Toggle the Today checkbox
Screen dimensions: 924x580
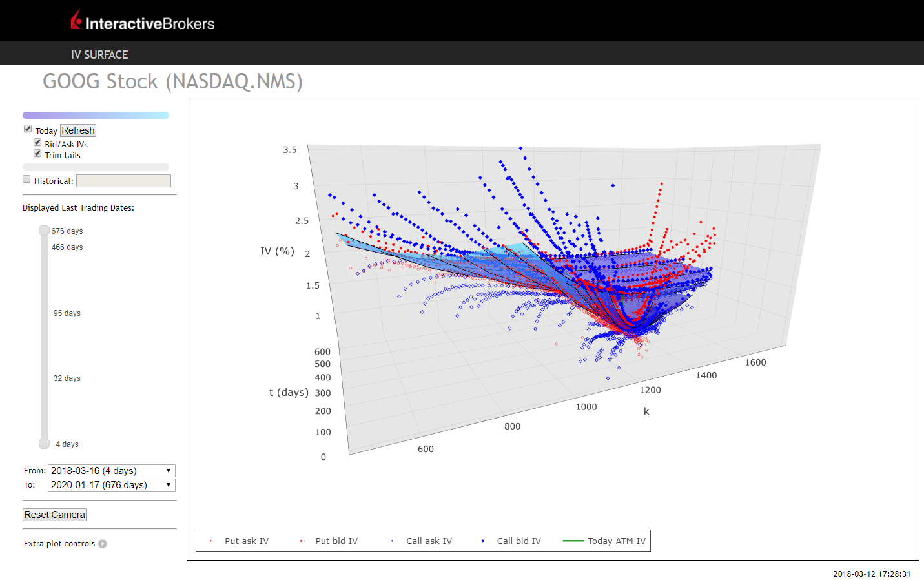[x=28, y=129]
